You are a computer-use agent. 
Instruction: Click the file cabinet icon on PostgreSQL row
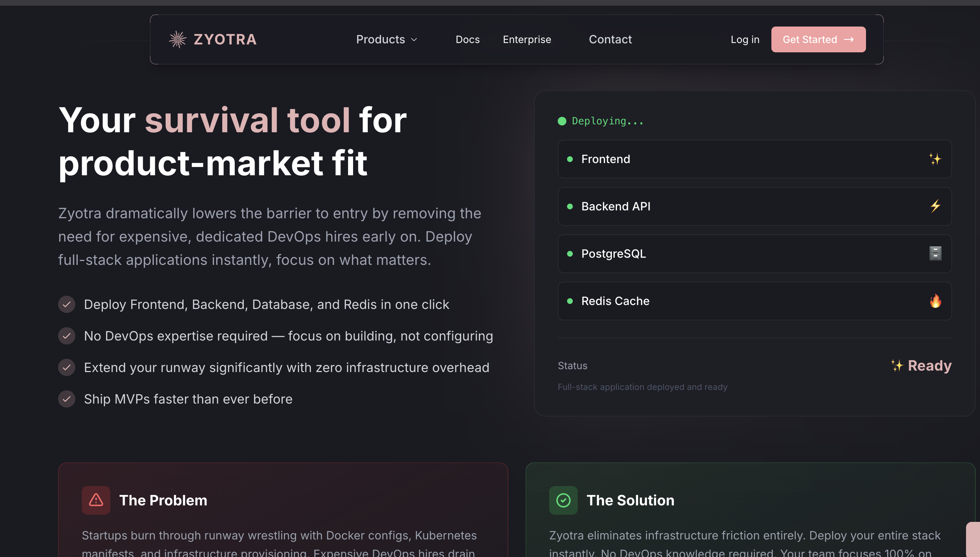[x=935, y=253]
